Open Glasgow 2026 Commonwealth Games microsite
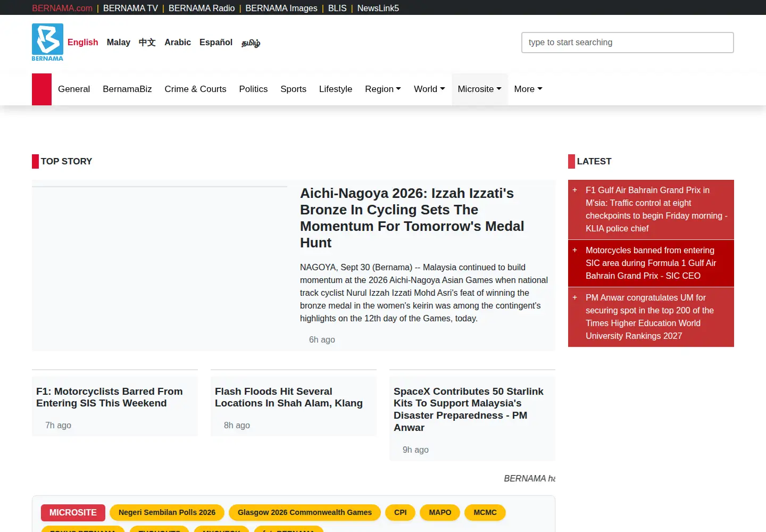 click(x=305, y=512)
